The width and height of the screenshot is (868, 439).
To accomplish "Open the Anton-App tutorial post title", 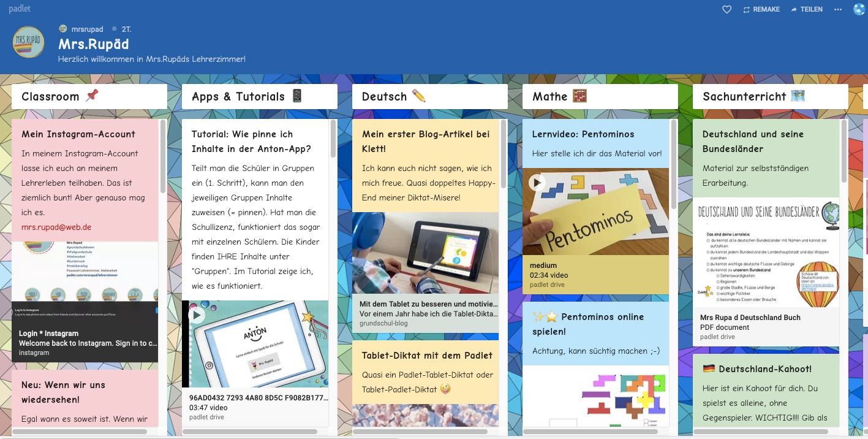I will coord(251,142).
